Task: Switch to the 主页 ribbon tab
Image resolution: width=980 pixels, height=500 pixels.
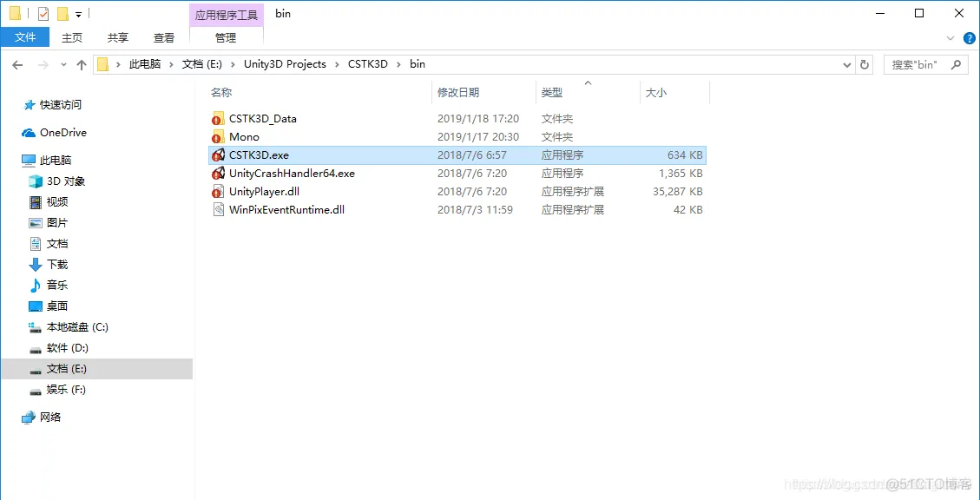Action: 72,37
